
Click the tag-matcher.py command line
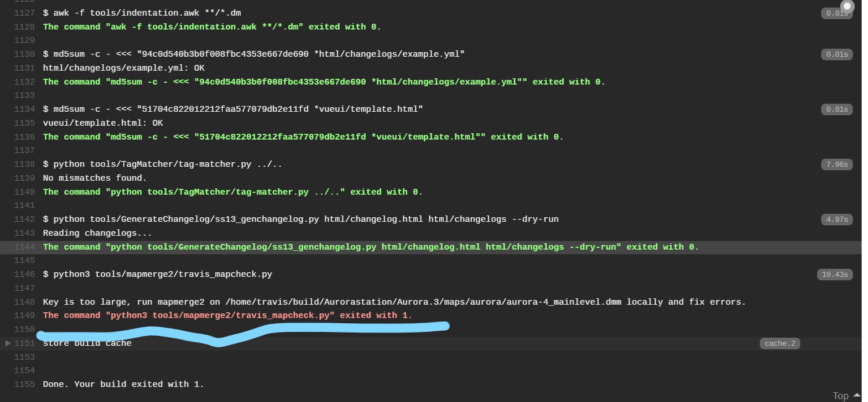tap(163, 165)
